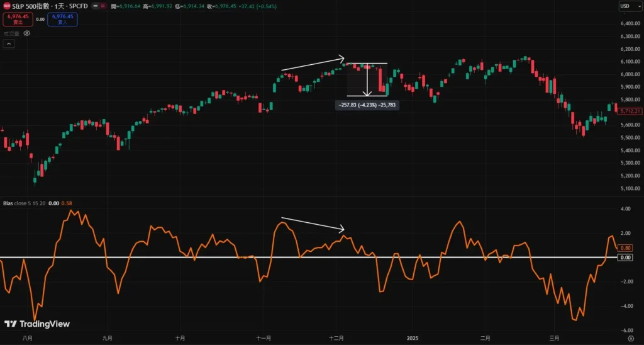Click the 0.00 zero line axis label
Screen dimensions: 644x345
625,257
